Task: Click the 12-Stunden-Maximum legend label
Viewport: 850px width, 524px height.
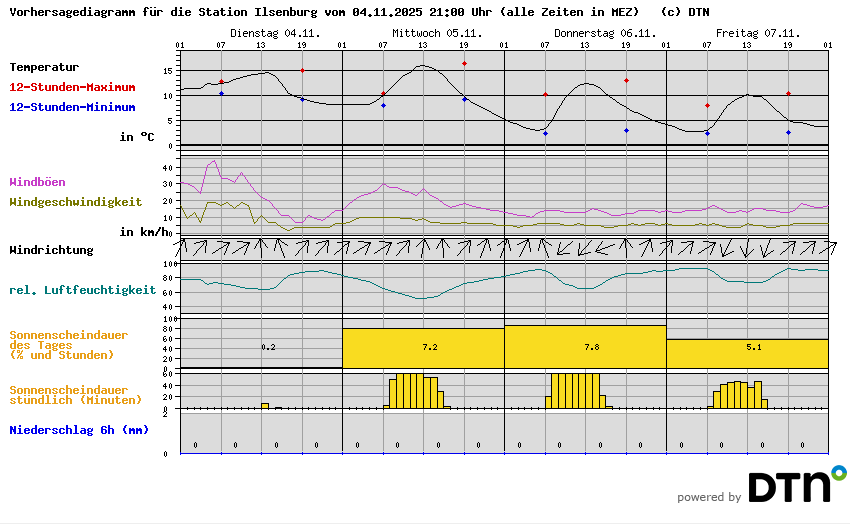Action: point(72,88)
